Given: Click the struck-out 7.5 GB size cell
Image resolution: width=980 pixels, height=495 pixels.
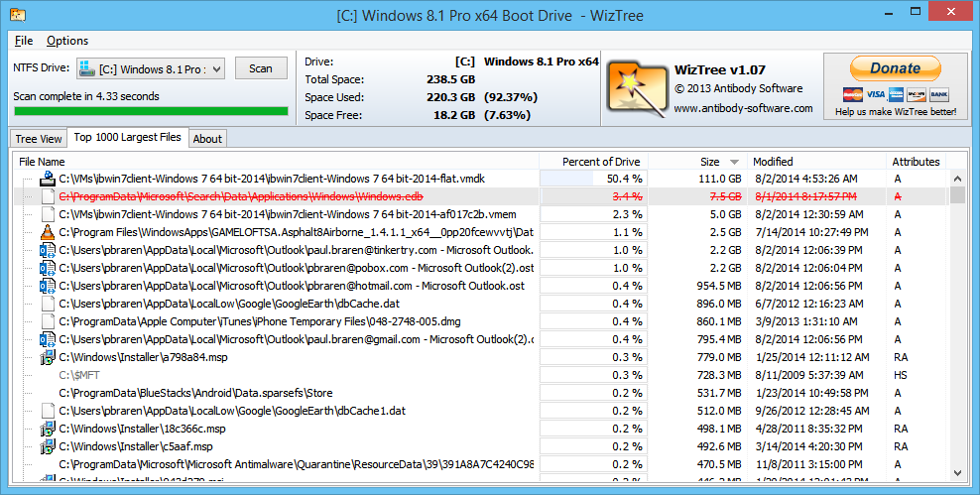Looking at the screenshot, I should click(x=726, y=196).
